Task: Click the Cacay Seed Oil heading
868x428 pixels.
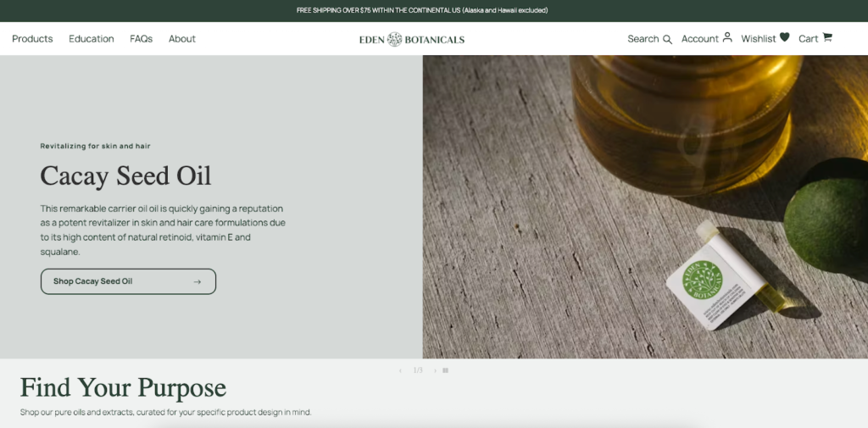Action: point(125,175)
